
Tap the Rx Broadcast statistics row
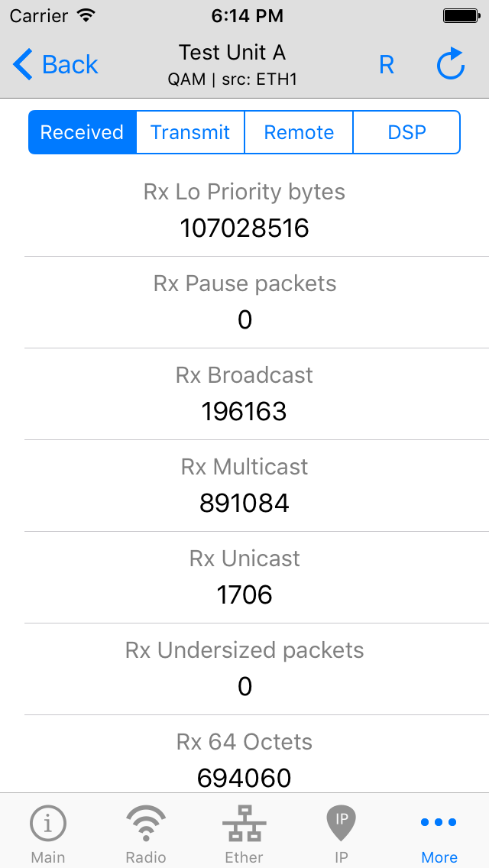(x=244, y=394)
